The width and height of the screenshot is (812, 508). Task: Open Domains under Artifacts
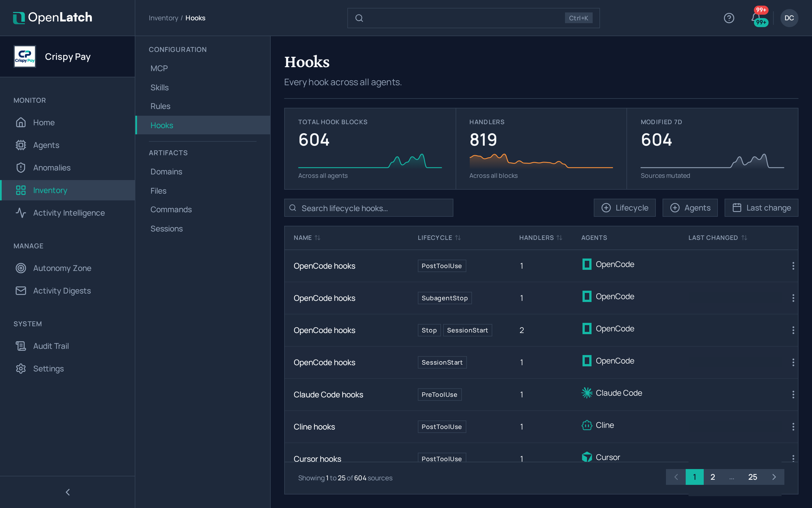(203, 172)
